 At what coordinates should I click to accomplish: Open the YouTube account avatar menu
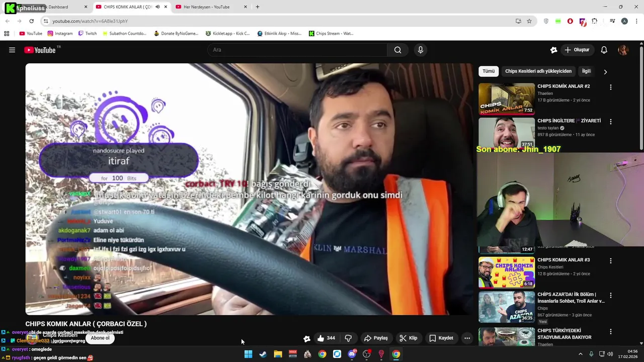point(623,50)
